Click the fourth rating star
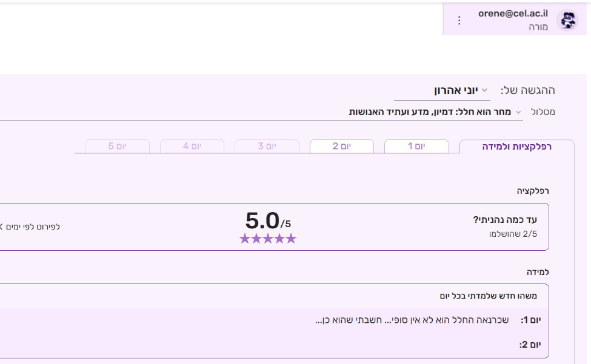The image size is (591, 364). click(x=279, y=239)
